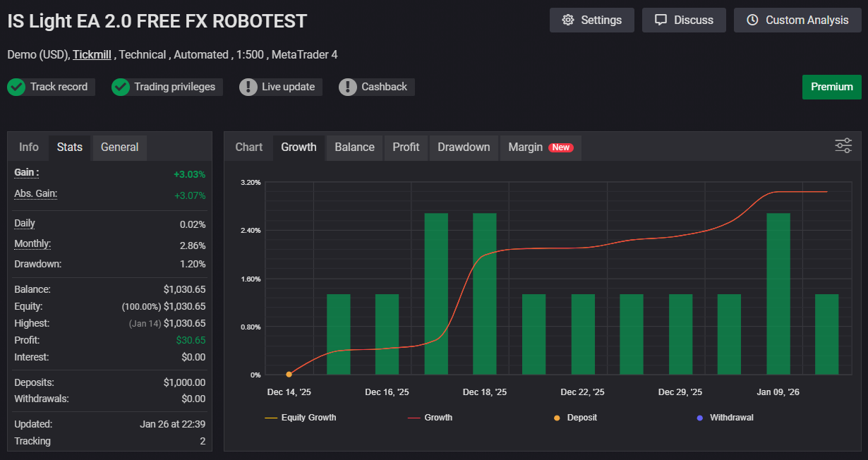Click orange deposit marker on Dec 14

(x=289, y=375)
